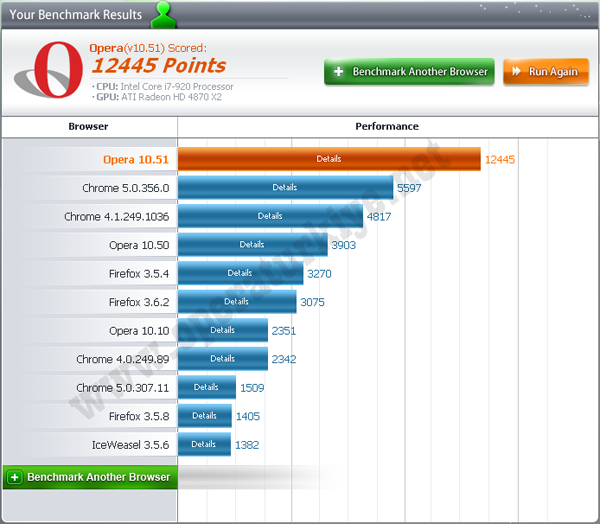The width and height of the screenshot is (600, 524).
Task: Click the 3270 score value
Action: (x=320, y=274)
